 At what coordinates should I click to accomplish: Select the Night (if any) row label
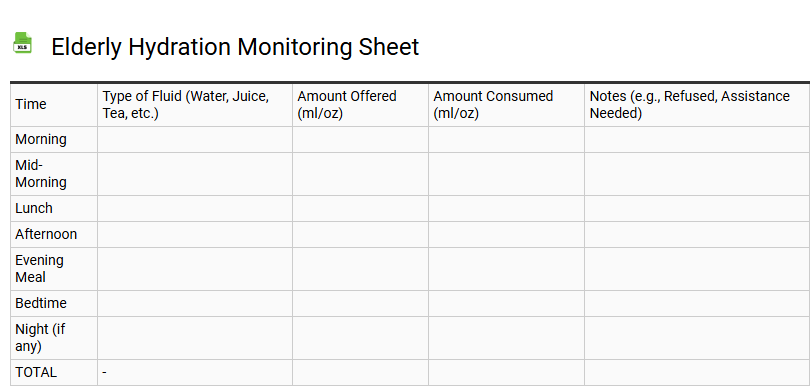coord(40,337)
